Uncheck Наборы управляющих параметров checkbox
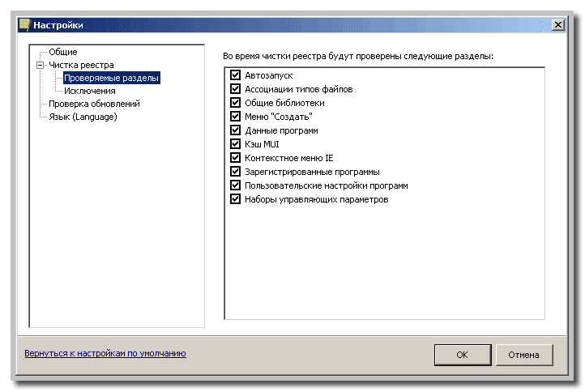The height and width of the screenshot is (392, 585). point(235,199)
